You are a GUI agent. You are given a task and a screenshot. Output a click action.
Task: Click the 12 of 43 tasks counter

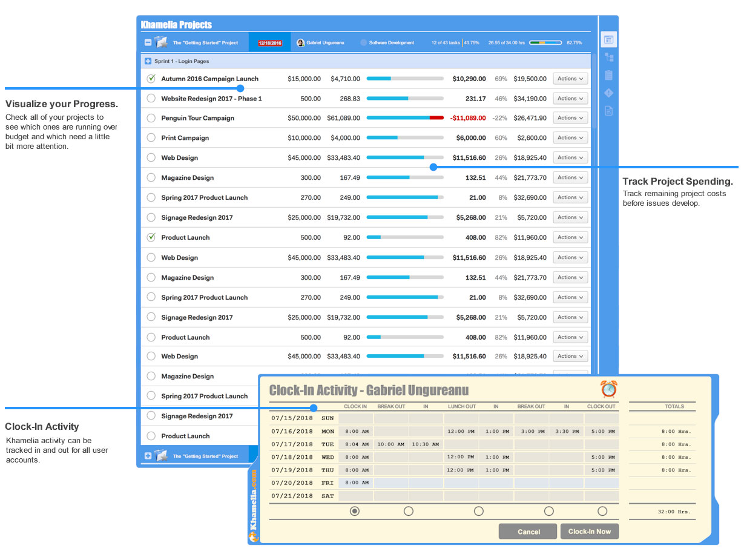(x=446, y=43)
